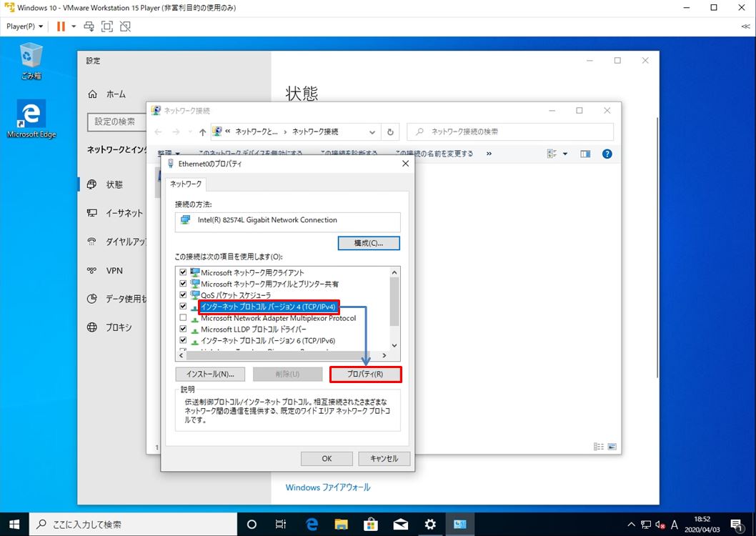Click the horizontal scrollbar right arrow
The height and width of the screenshot is (536, 756).
click(384, 356)
